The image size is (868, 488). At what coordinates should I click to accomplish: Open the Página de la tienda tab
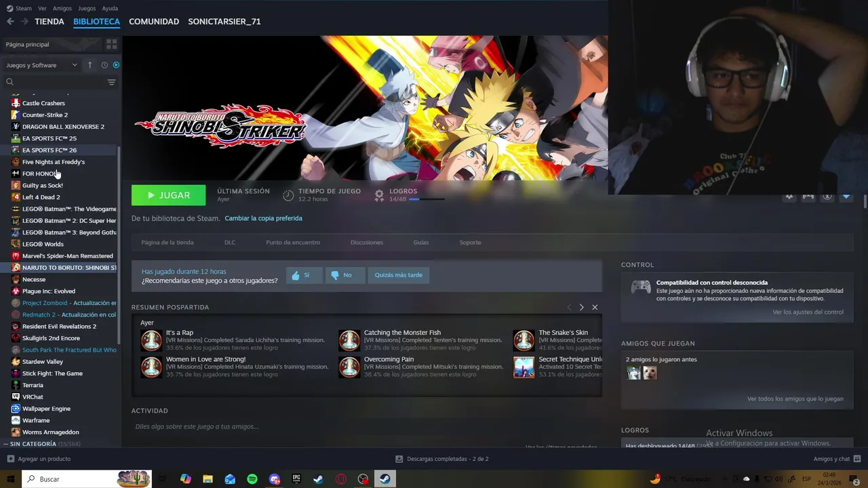click(x=167, y=242)
